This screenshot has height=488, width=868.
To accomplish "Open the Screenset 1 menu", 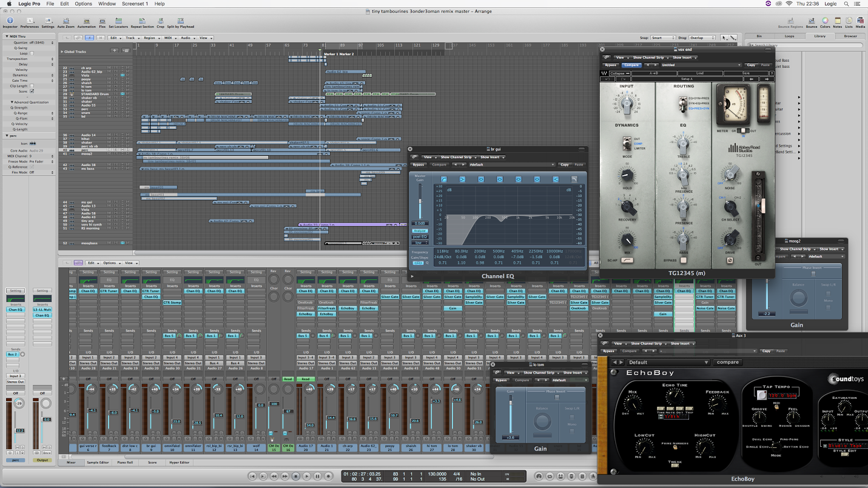I will (x=135, y=4).
